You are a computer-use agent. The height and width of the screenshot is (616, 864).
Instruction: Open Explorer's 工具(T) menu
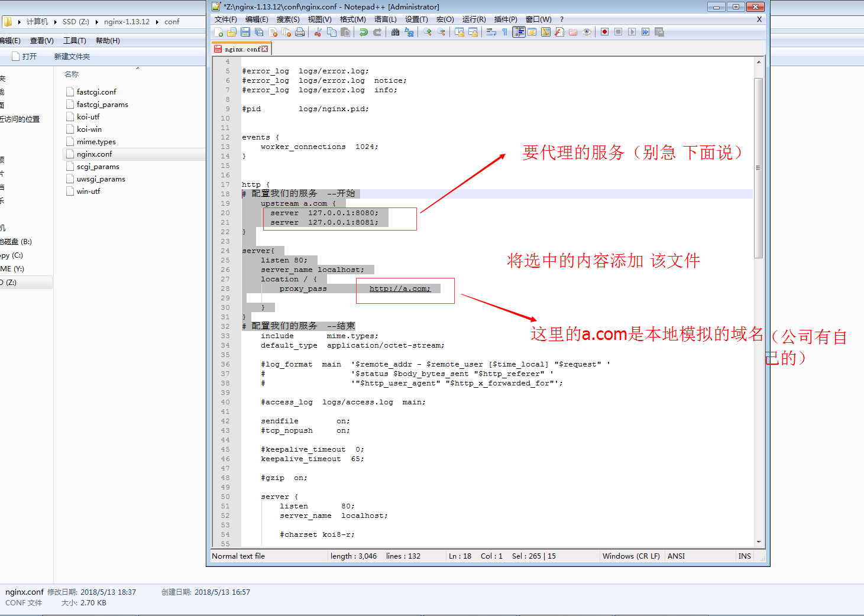tap(75, 41)
